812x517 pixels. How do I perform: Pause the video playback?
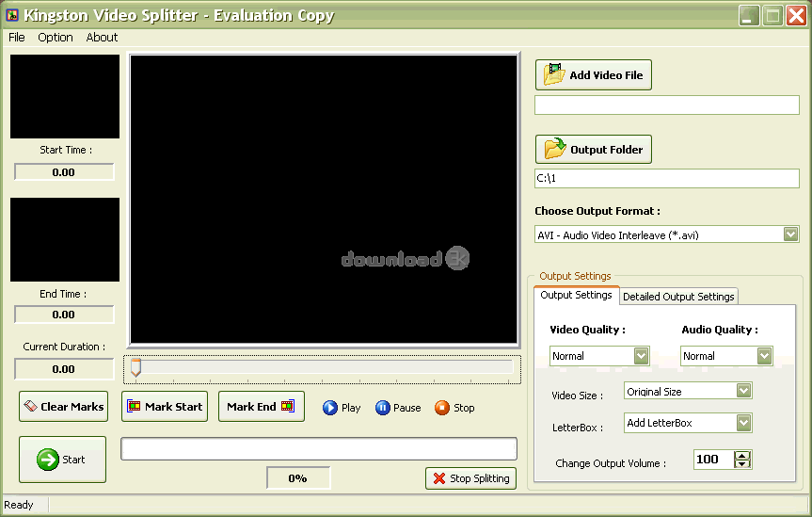[398, 408]
